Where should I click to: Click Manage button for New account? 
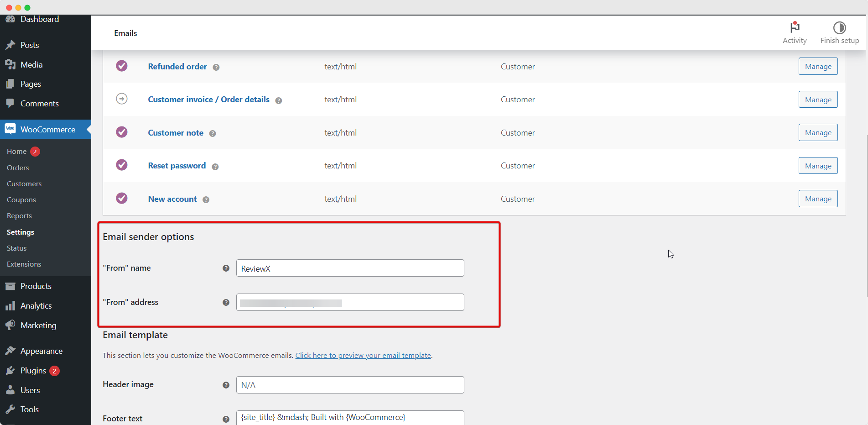tap(818, 199)
